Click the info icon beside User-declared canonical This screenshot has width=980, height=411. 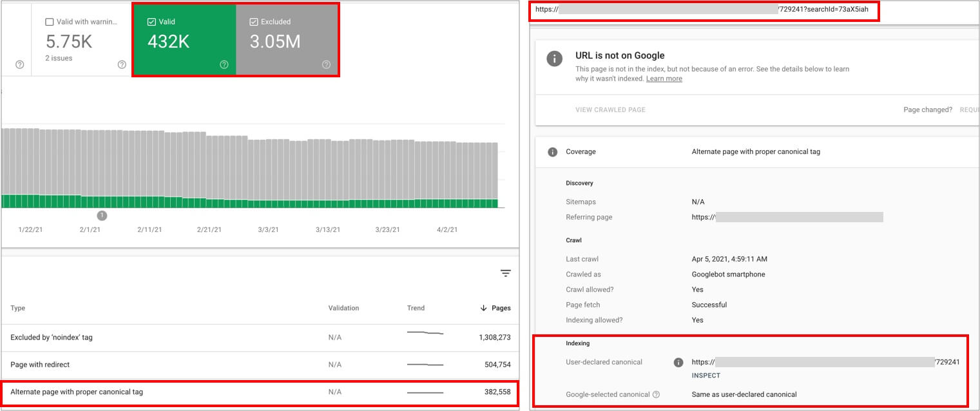point(678,363)
